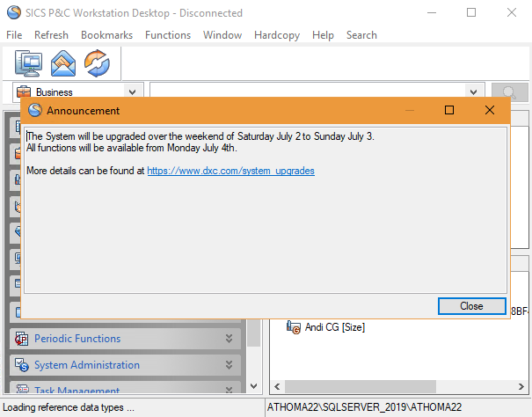This screenshot has height=417, width=532.
Task: Click the Andi CG tree item icon
Action: pyautogui.click(x=295, y=327)
